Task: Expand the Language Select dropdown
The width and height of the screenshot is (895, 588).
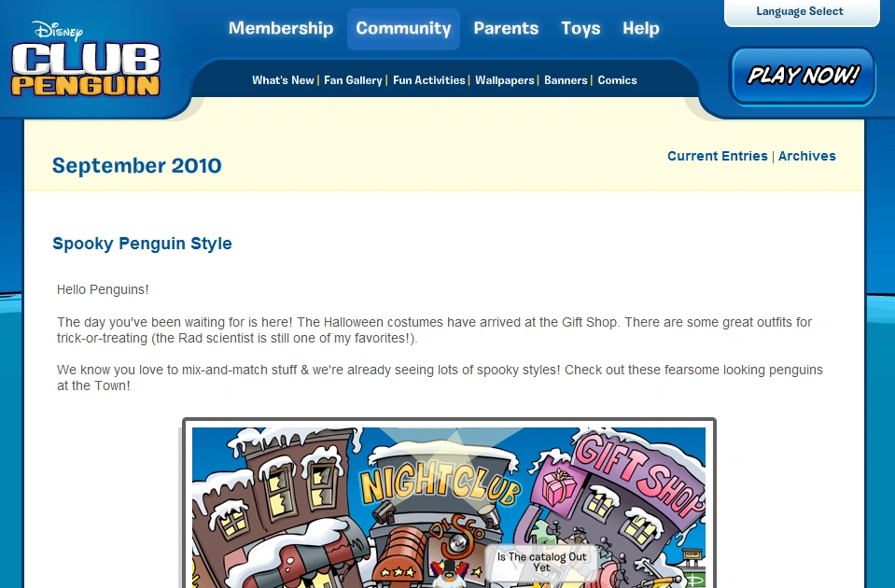Action: (x=802, y=12)
